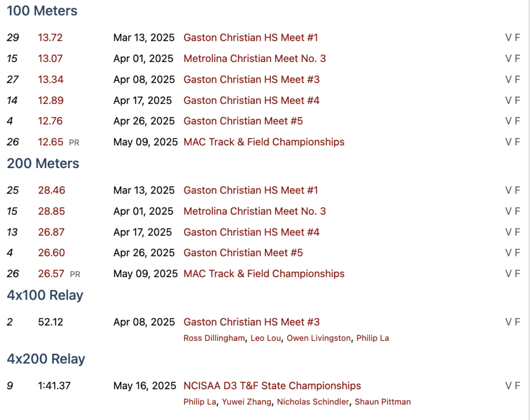The width and height of the screenshot is (530, 420).
Task: Open the 26.87 time result
Action: (51, 232)
